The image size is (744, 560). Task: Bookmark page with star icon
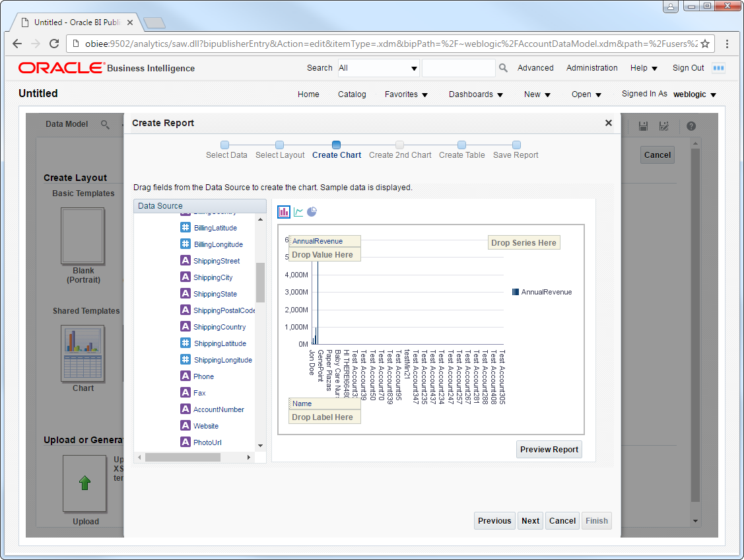(x=705, y=44)
